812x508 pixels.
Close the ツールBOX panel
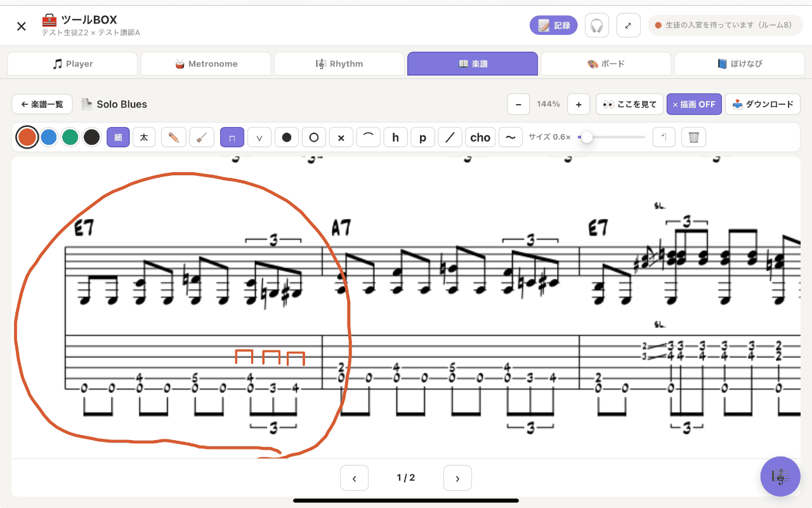pos(22,26)
